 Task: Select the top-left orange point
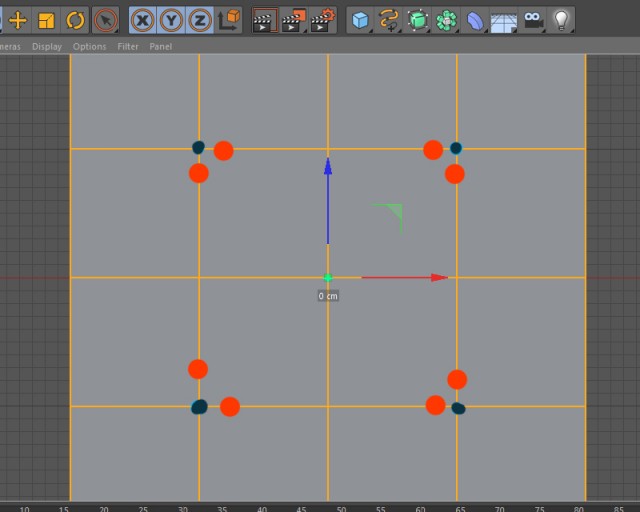point(223,151)
